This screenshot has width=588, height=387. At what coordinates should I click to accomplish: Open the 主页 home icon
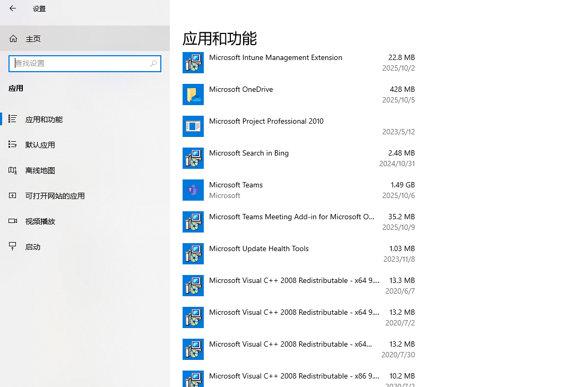click(x=13, y=39)
